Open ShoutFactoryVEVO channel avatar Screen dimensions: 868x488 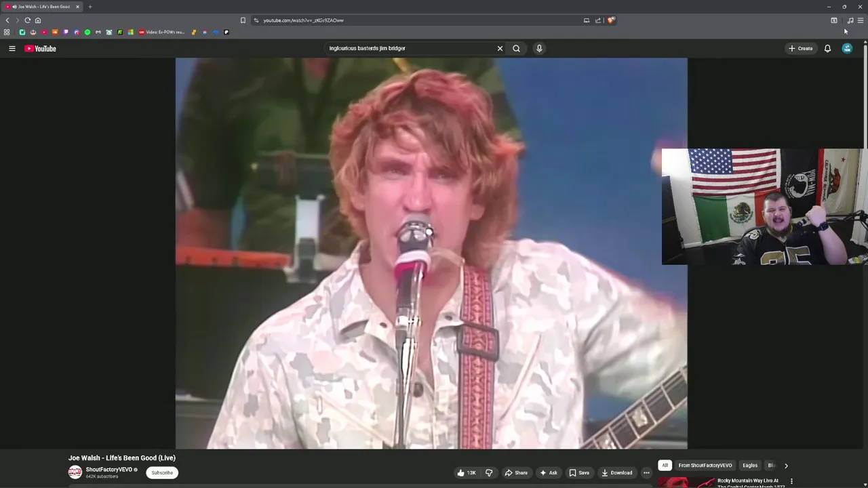point(75,472)
